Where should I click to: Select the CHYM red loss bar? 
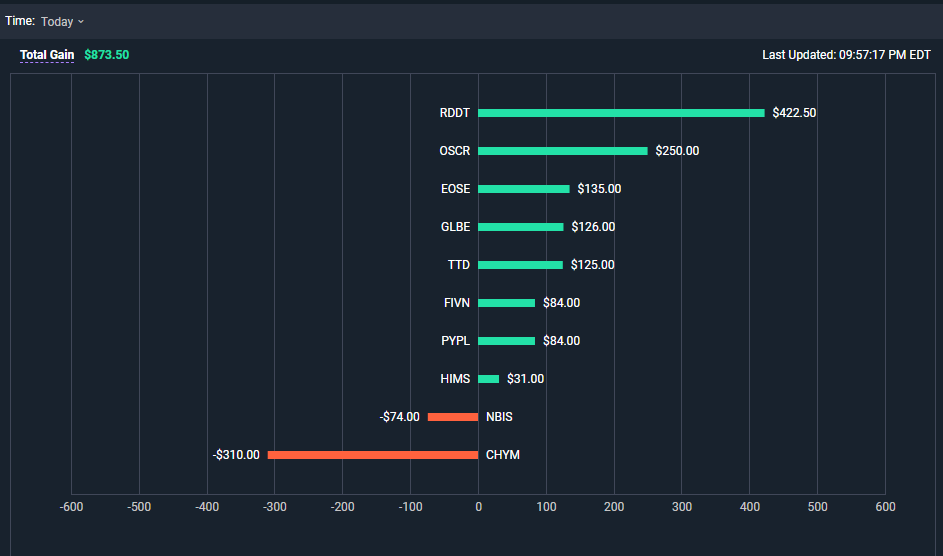pos(373,455)
